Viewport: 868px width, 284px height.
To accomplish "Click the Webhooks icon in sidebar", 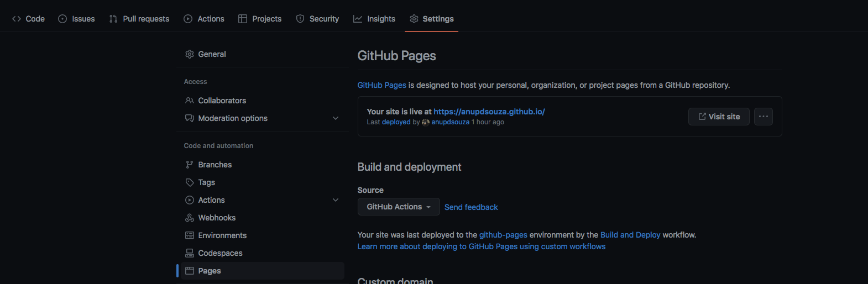I will [190, 218].
